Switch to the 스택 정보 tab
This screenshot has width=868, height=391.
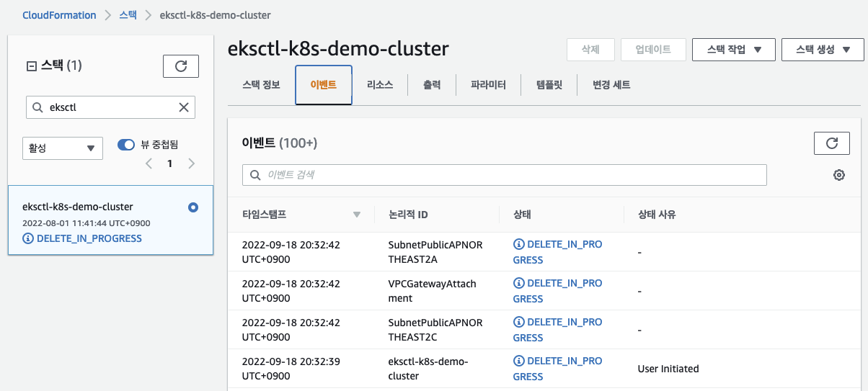(261, 85)
